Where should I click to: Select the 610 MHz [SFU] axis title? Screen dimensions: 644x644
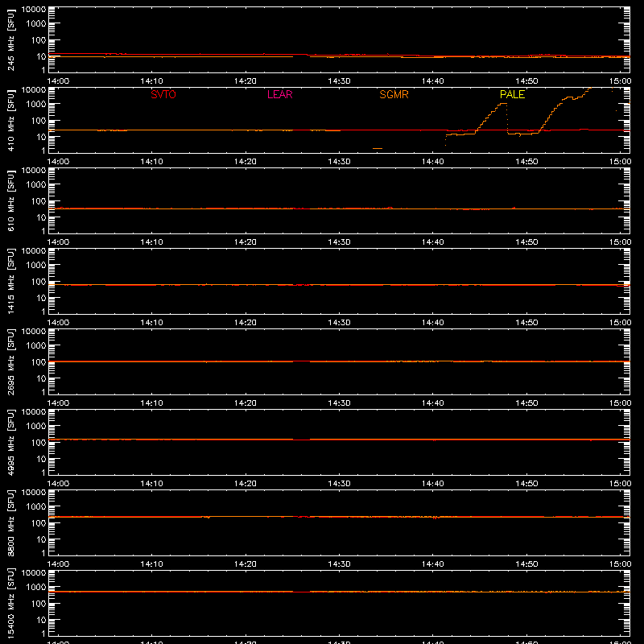11,200
